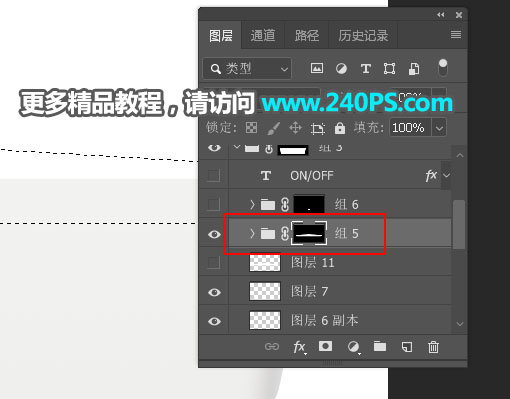This screenshot has height=399, width=510.
Task: Filter layers by smart object type
Action: (414, 69)
